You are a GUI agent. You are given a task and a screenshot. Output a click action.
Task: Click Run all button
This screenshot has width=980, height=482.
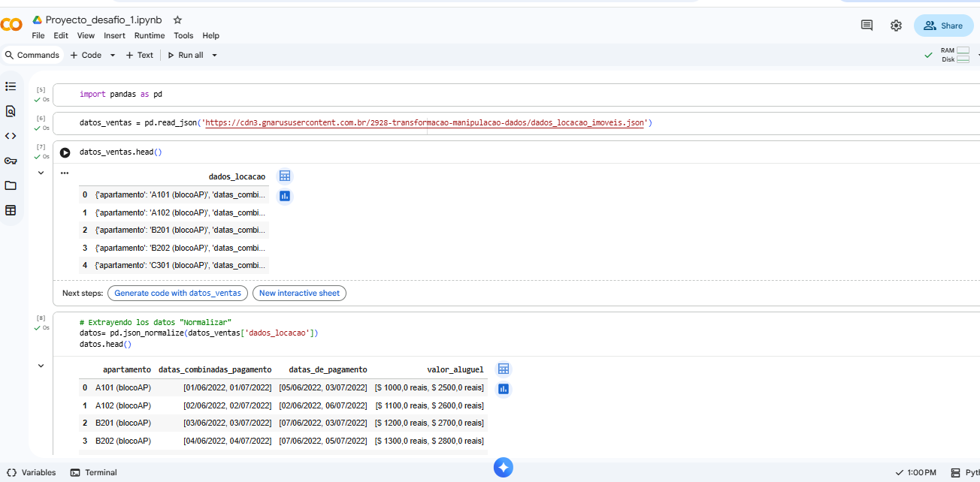pos(186,55)
